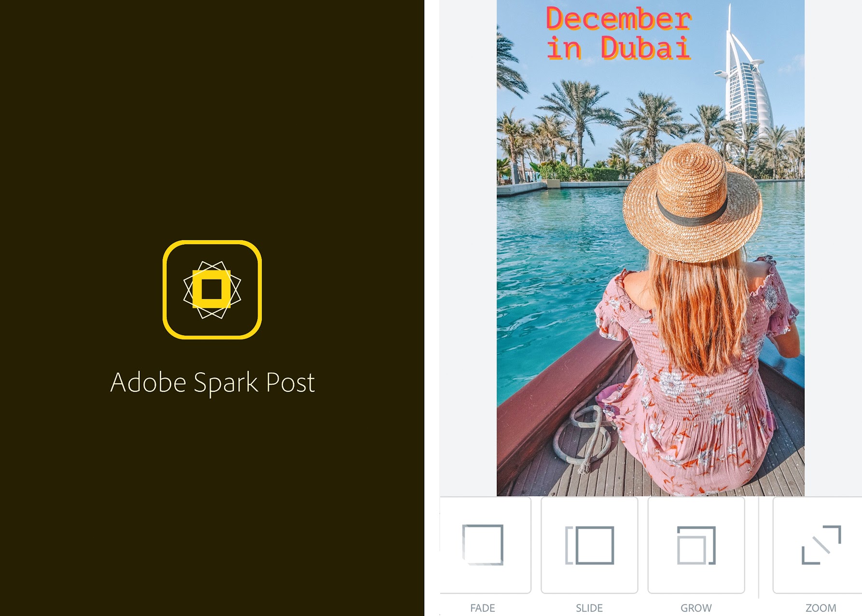Select the Slide animation icon
862x616 pixels.
pyautogui.click(x=589, y=545)
